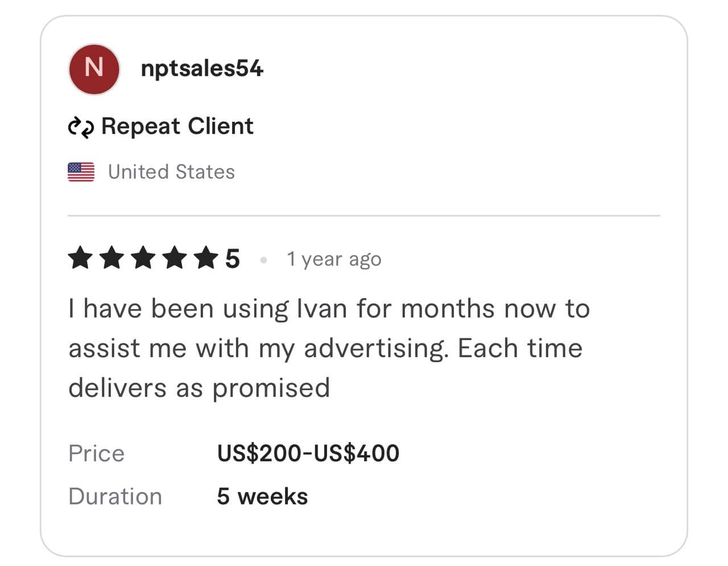Click the Repeat Client label

click(x=177, y=126)
